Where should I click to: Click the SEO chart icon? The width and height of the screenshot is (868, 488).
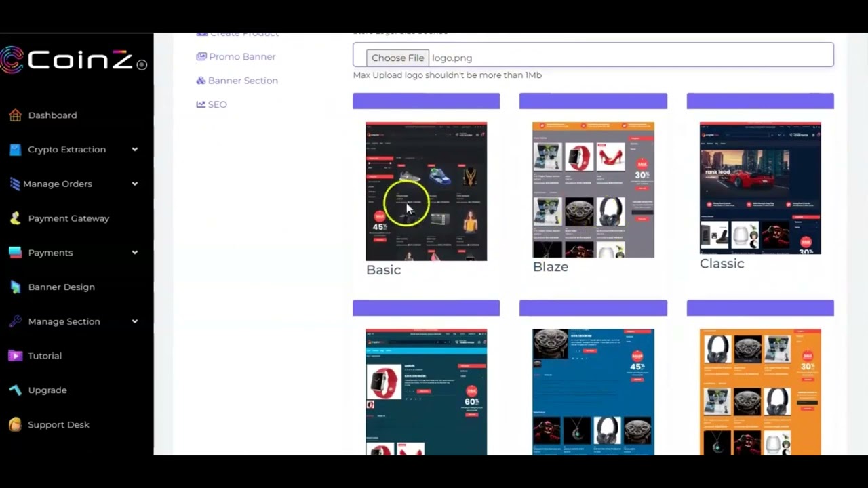click(x=201, y=104)
